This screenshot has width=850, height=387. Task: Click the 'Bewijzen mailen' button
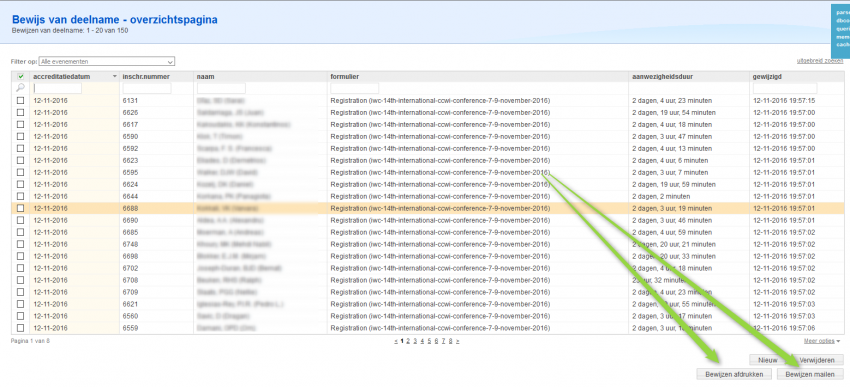[x=810, y=374]
